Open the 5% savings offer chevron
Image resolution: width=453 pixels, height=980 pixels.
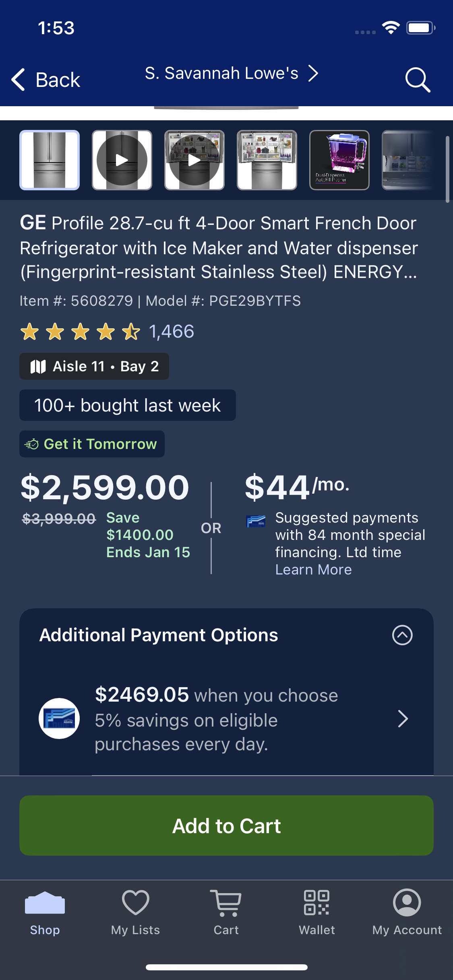[x=403, y=719]
